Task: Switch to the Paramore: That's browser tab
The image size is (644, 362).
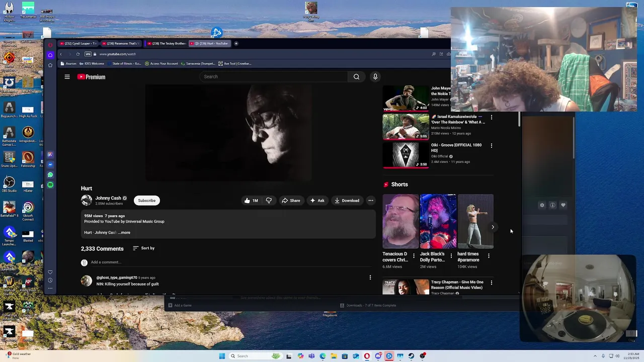Action: (121, 43)
